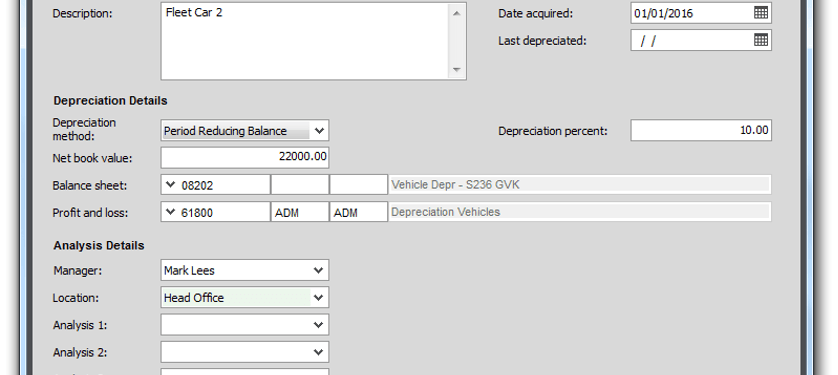838x375 pixels.
Task: Open the Depreciation method dropdown
Action: [x=319, y=130]
